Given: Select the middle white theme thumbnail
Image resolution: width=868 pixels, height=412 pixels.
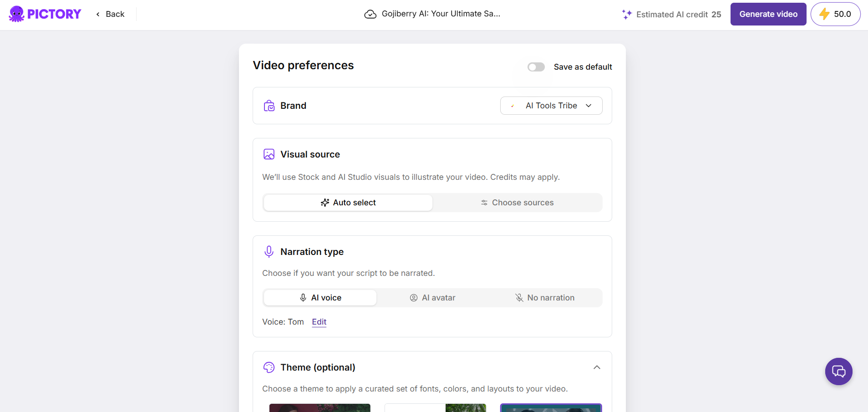Looking at the screenshot, I should (435, 407).
